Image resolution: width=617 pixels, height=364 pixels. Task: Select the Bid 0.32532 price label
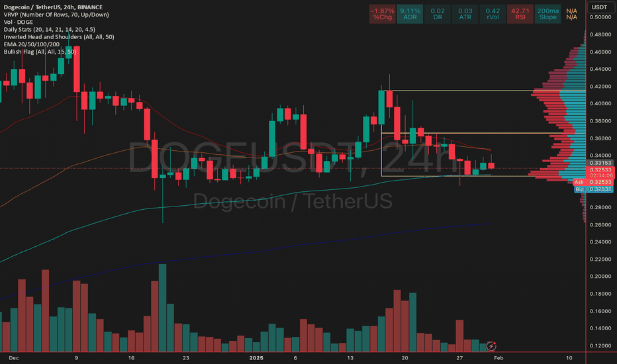click(594, 189)
